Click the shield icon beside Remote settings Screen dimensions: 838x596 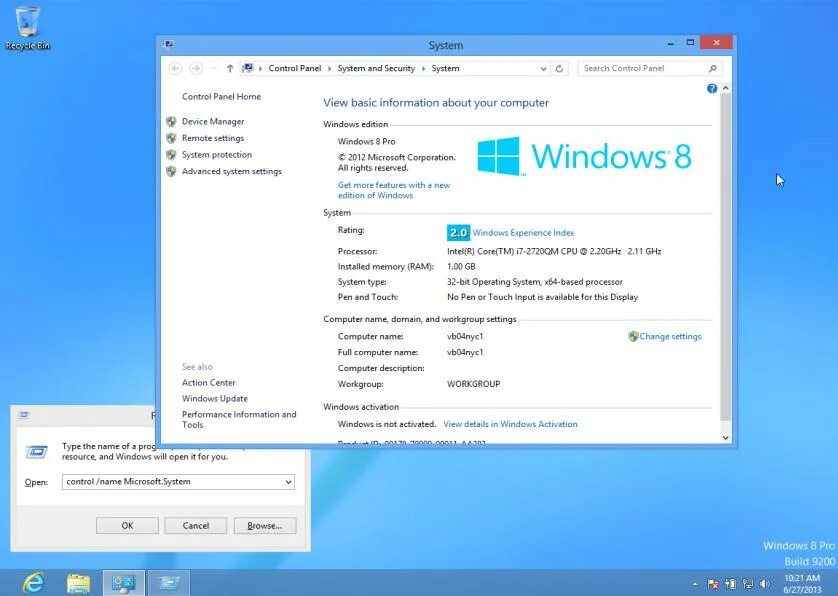[172, 138]
